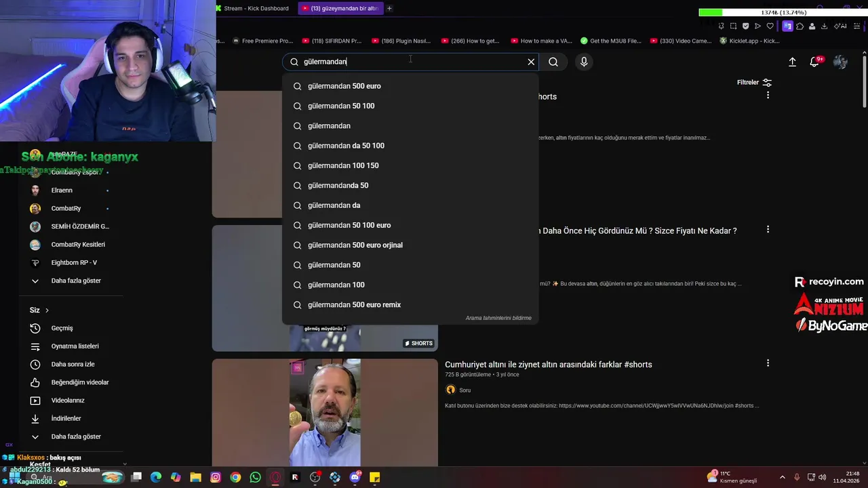Image resolution: width=868 pixels, height=488 pixels.
Task: Open the YouTube upload/create icon
Action: point(792,62)
